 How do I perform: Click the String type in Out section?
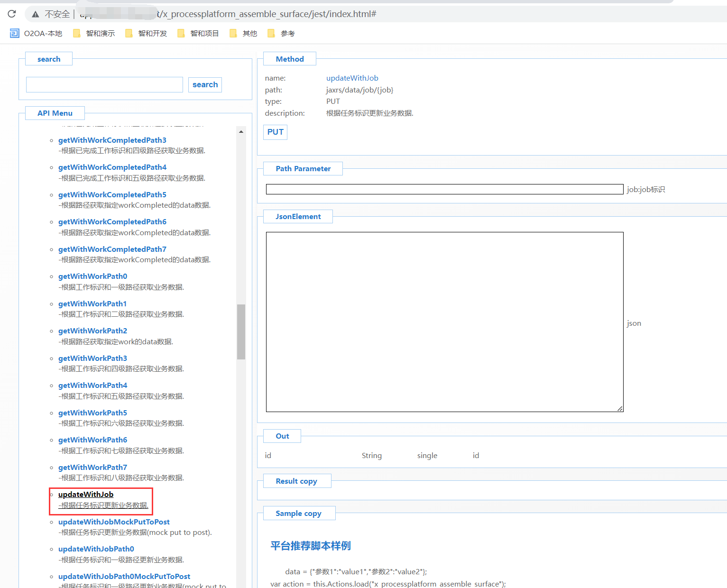(372, 455)
